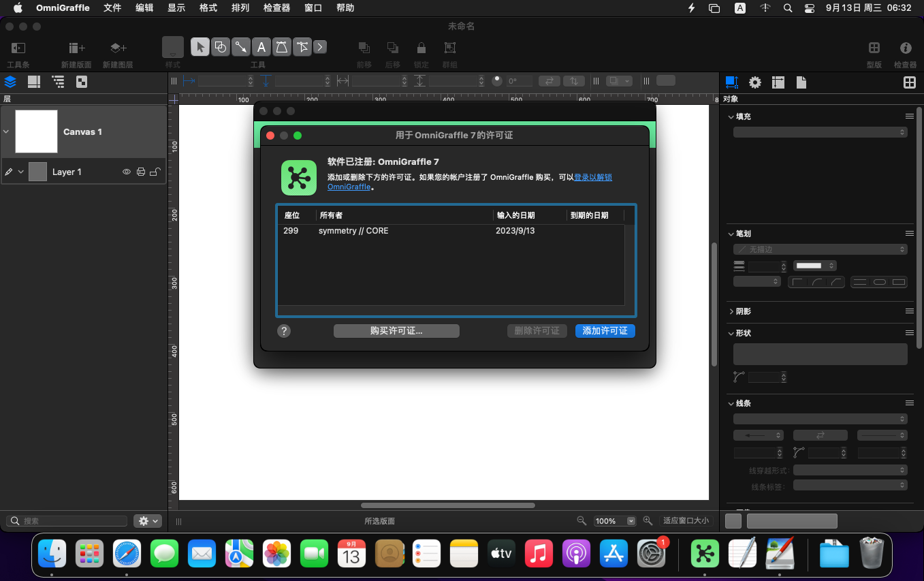Open the Object inspector tab
The height and width of the screenshot is (581, 924).
[732, 82]
